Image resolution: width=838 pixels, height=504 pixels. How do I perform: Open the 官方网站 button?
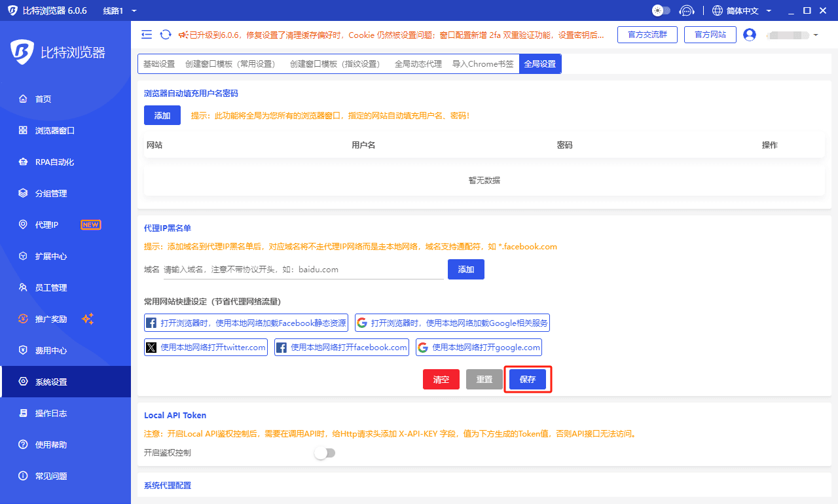710,35
